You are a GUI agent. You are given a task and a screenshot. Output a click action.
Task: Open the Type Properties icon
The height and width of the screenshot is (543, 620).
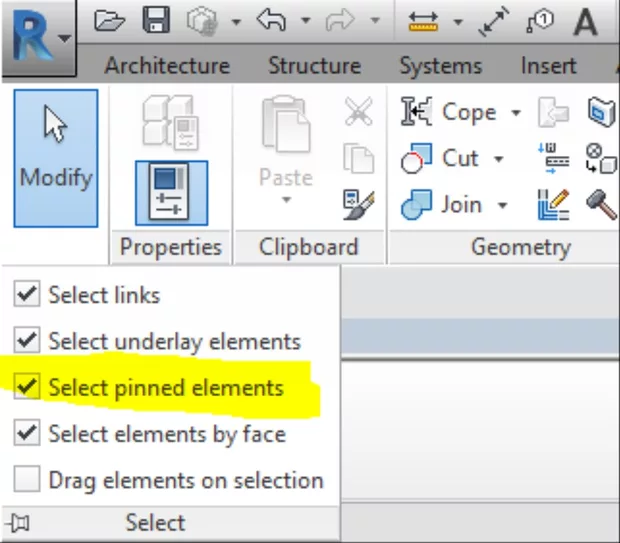171,122
